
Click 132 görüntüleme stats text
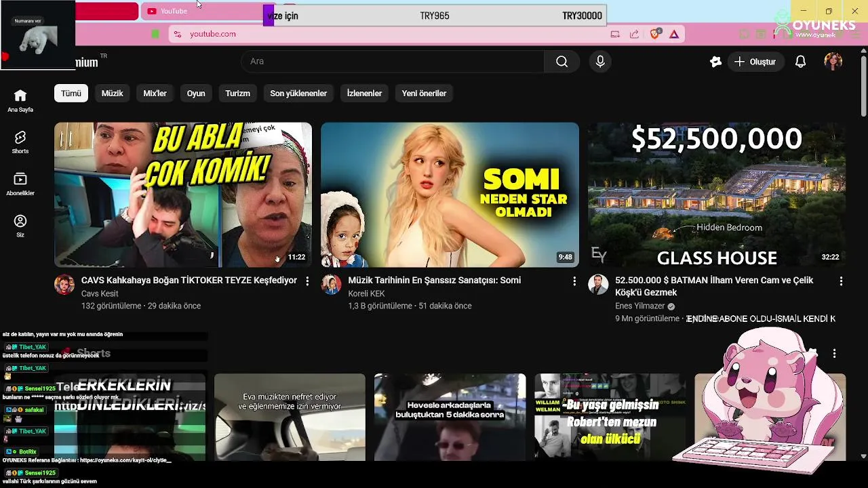coord(111,306)
